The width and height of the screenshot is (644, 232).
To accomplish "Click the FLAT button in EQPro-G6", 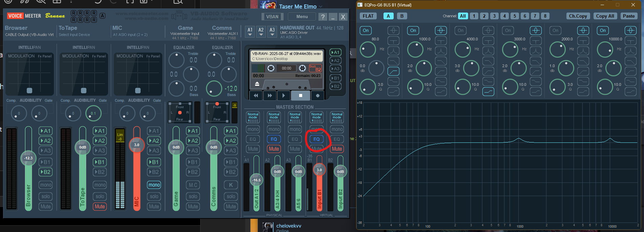I will point(368,16).
